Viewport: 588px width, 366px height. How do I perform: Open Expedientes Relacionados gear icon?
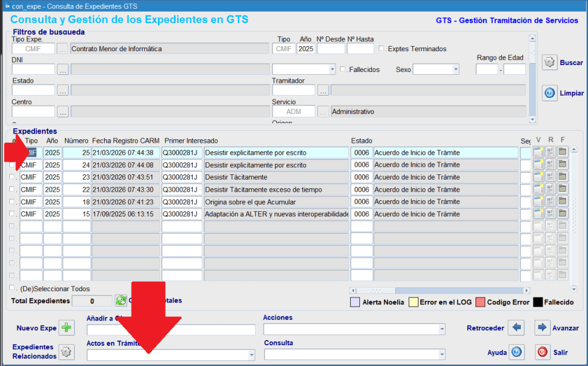click(x=67, y=352)
